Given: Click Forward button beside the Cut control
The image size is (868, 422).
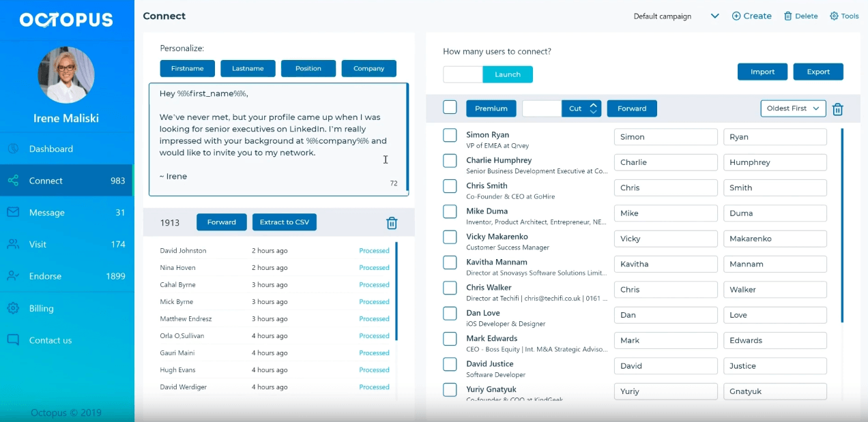Looking at the screenshot, I should click(632, 108).
